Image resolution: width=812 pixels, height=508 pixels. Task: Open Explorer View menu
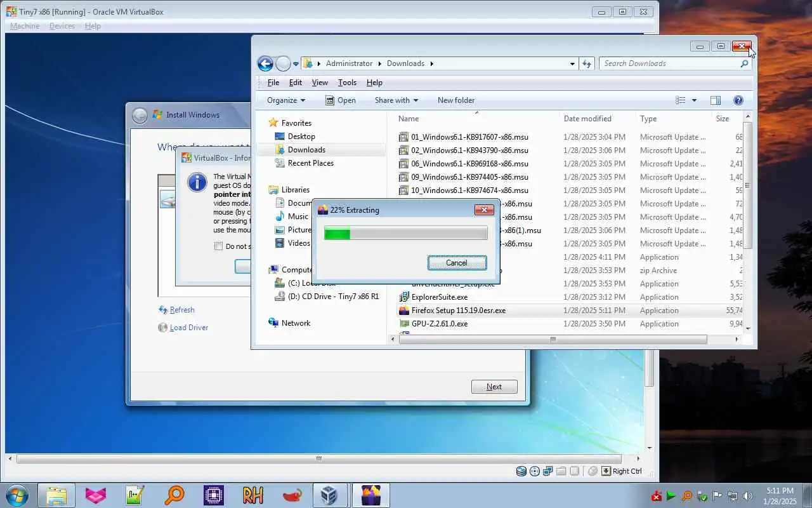[x=320, y=83]
